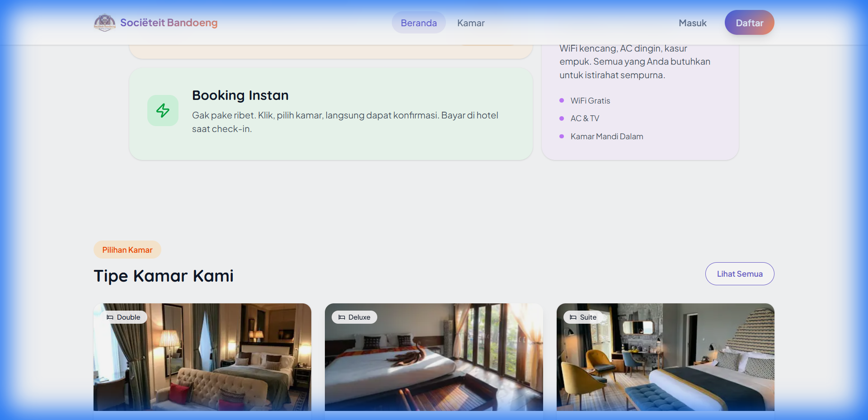The height and width of the screenshot is (420, 868).
Task: Open the Beranda navigation tab
Action: click(418, 23)
